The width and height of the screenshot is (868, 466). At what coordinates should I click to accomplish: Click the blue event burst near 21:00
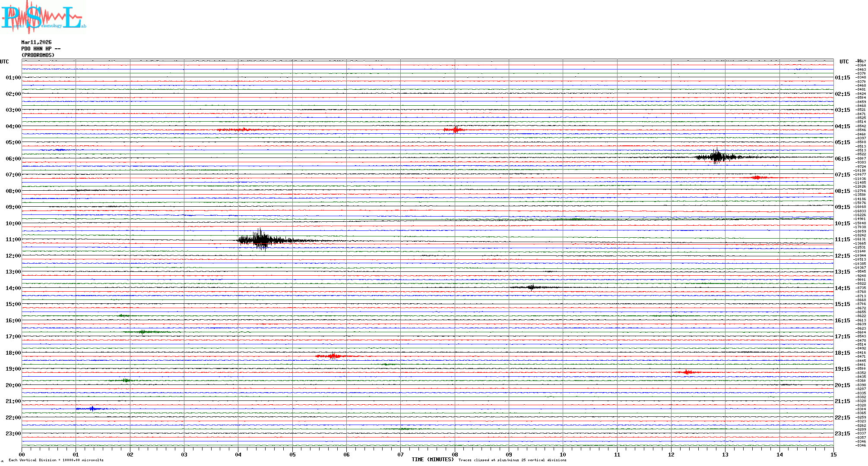92,409
